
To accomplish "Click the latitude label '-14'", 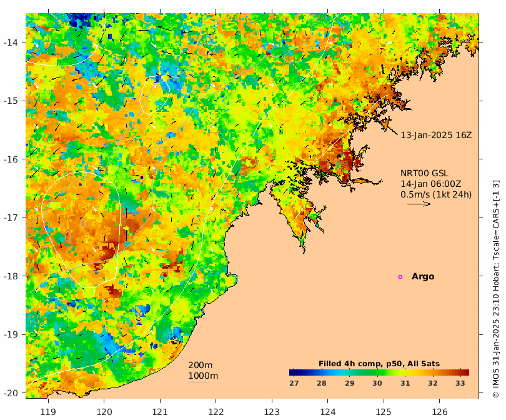I will point(11,42).
